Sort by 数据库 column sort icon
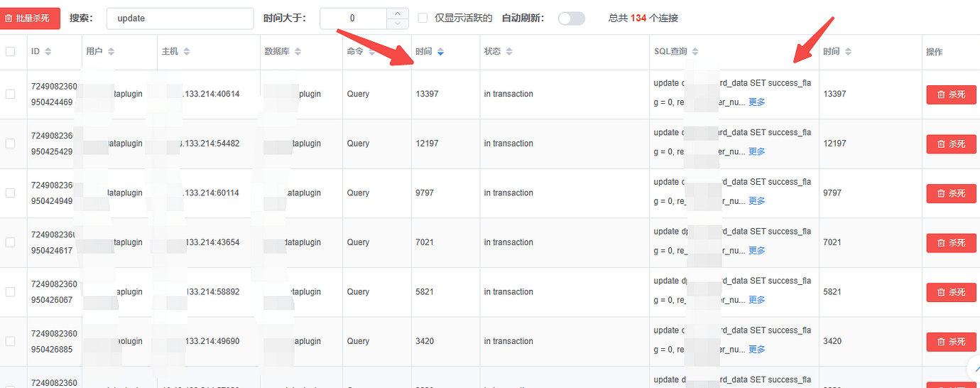The image size is (980, 388). coord(298,52)
